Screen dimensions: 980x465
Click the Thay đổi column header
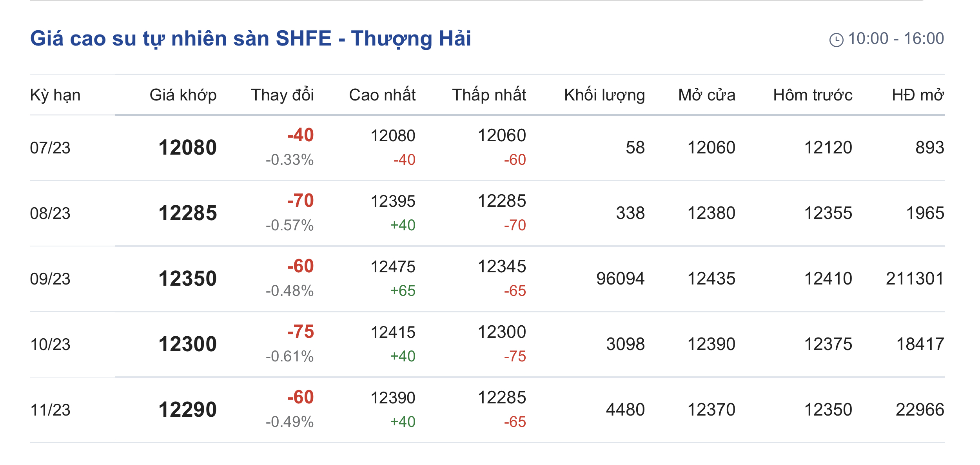(282, 95)
